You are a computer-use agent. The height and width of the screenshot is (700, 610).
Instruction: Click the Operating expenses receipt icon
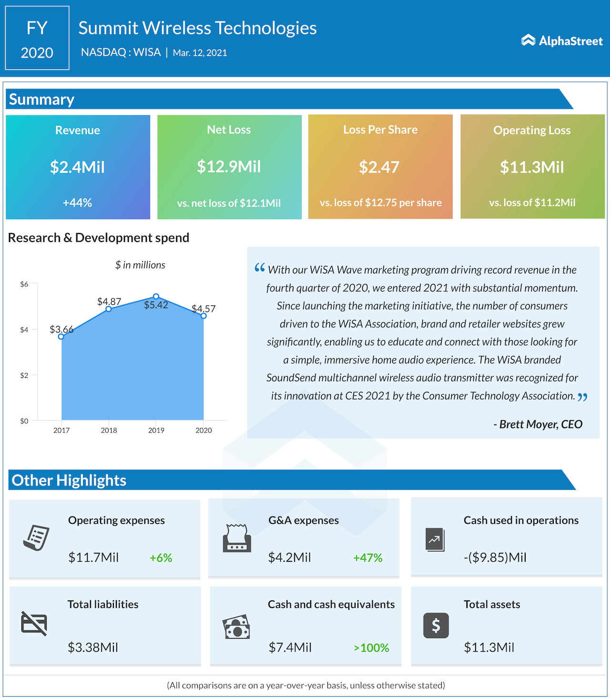click(x=36, y=538)
